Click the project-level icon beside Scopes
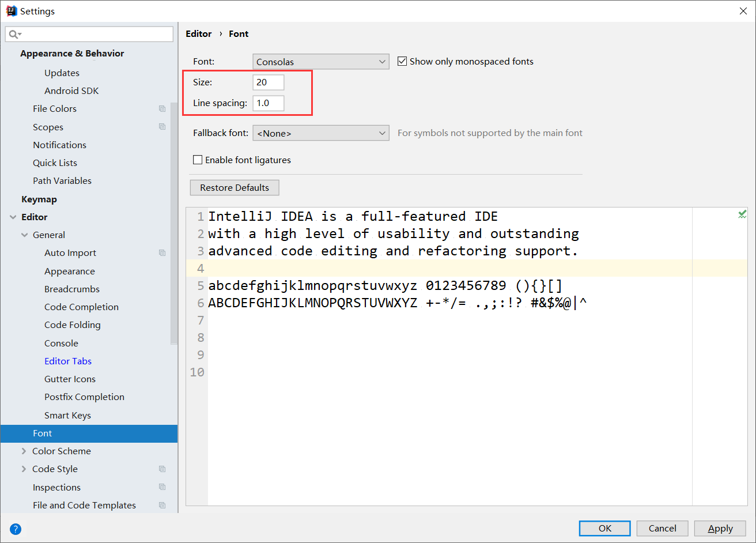Screen dimensions: 756x543 click(x=162, y=127)
